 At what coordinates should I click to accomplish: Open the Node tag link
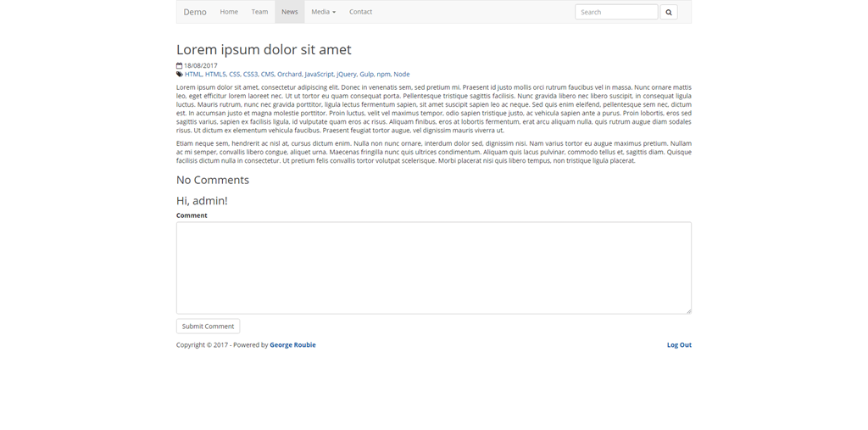[402, 75]
